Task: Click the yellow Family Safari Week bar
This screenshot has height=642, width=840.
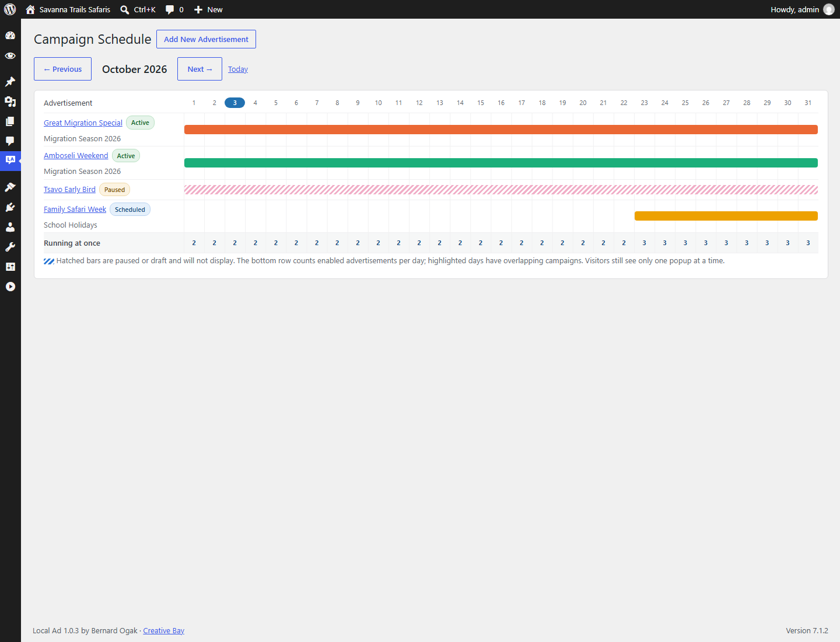Action: pos(726,216)
